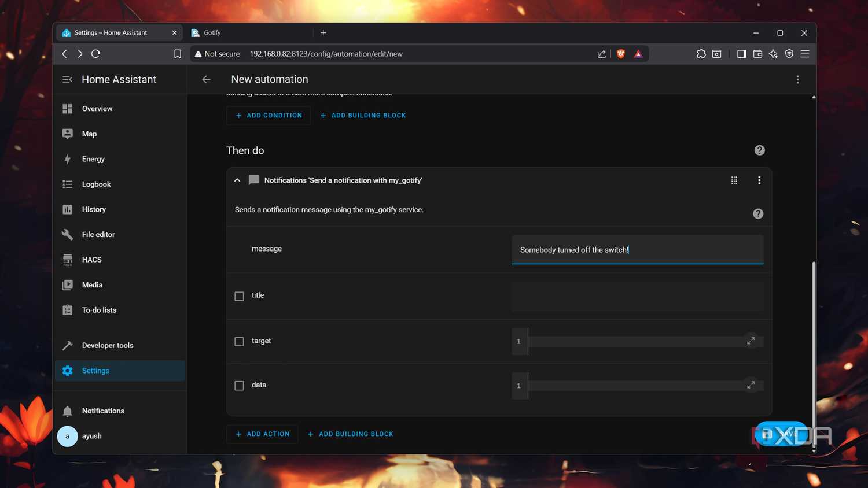Open the History page
The width and height of the screenshot is (868, 488).
pyautogui.click(x=120, y=209)
